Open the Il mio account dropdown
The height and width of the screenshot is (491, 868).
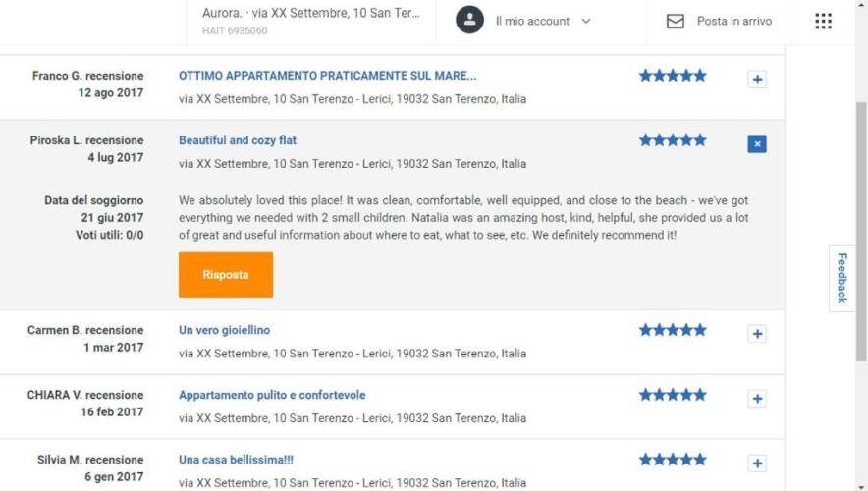[543, 21]
